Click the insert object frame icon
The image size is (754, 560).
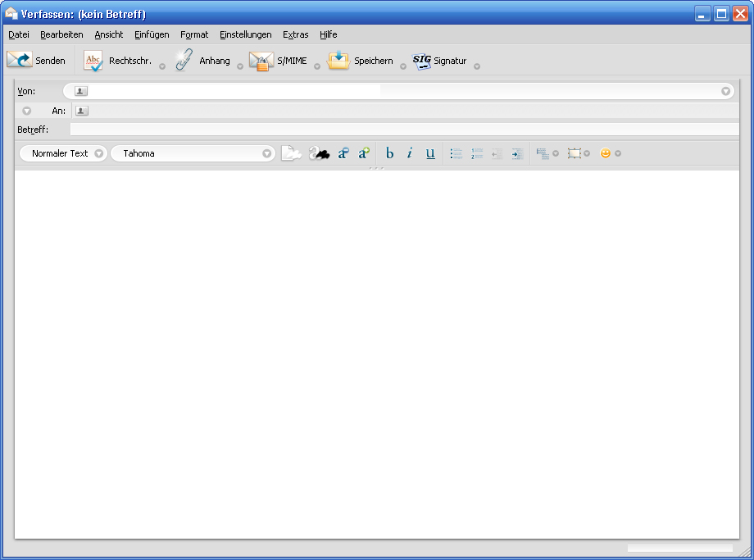[x=575, y=153]
